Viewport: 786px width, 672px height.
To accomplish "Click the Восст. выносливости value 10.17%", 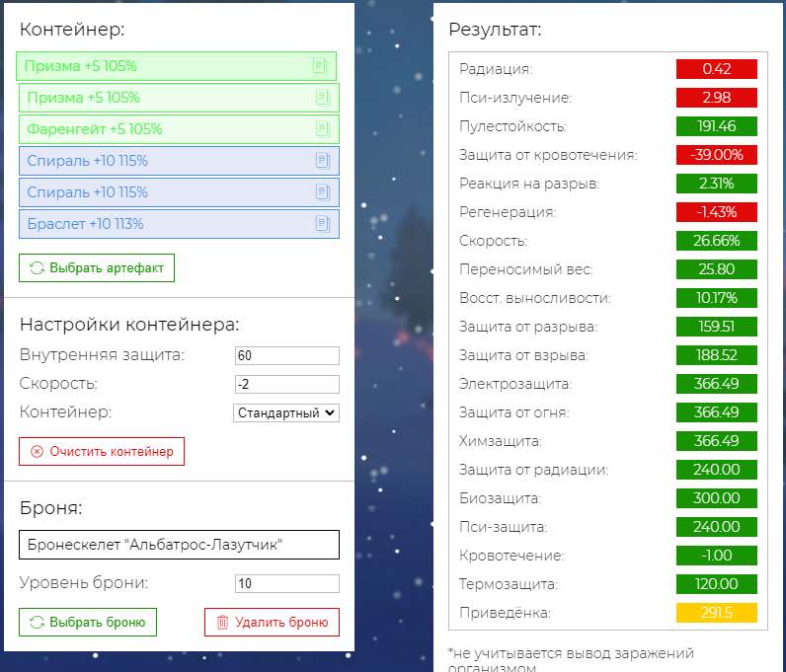I will [716, 298].
